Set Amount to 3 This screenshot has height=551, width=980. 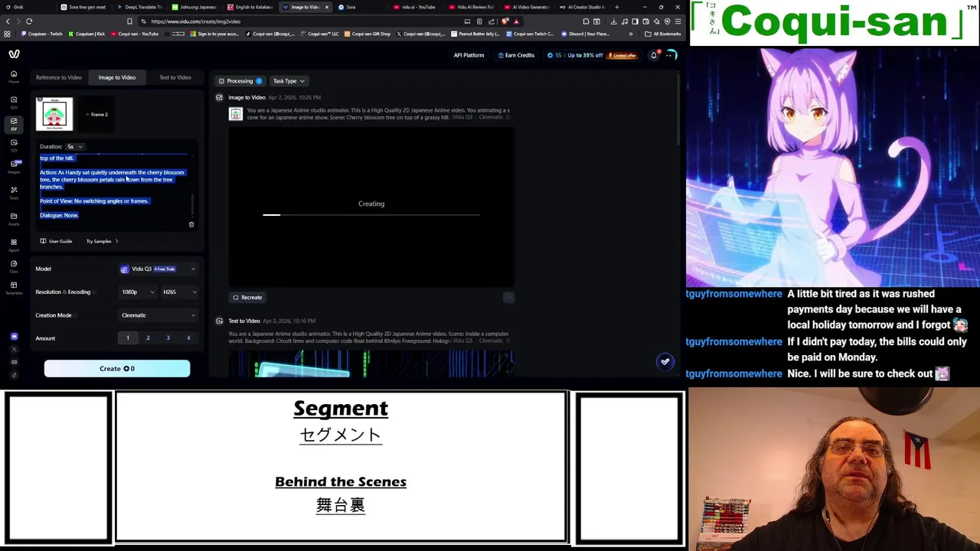tap(168, 338)
